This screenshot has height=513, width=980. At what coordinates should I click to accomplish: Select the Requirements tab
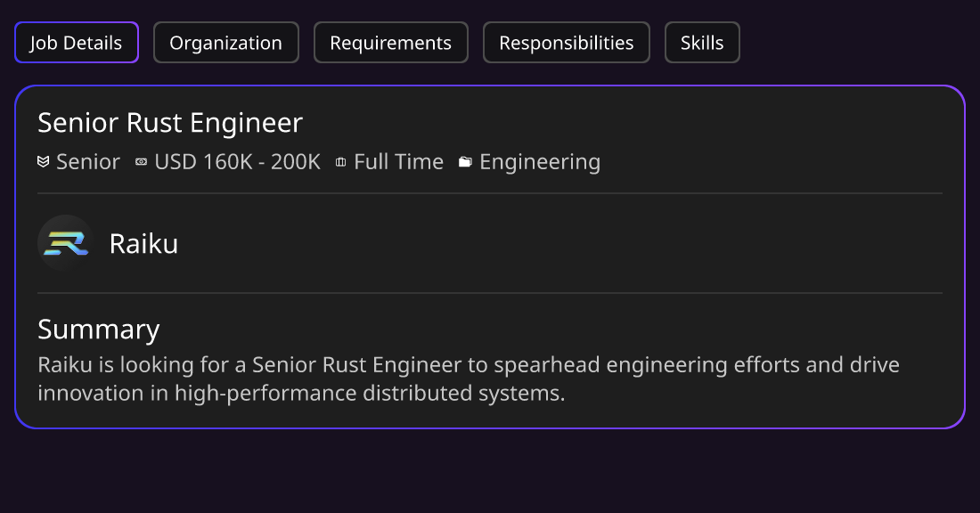click(390, 43)
